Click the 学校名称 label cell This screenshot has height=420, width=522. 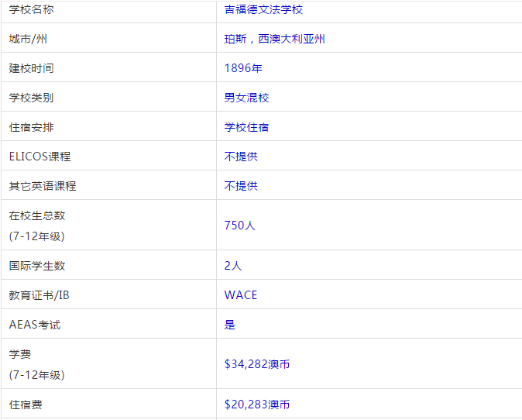[32, 9]
